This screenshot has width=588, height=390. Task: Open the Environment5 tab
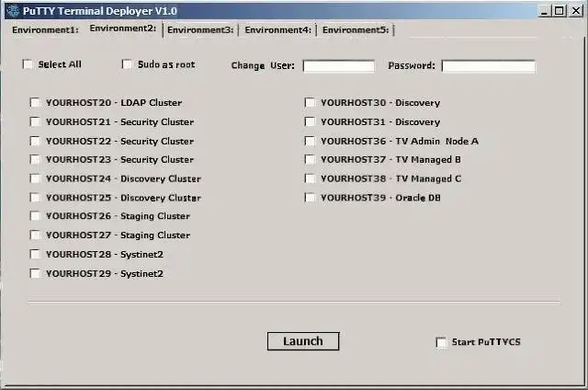(356, 30)
